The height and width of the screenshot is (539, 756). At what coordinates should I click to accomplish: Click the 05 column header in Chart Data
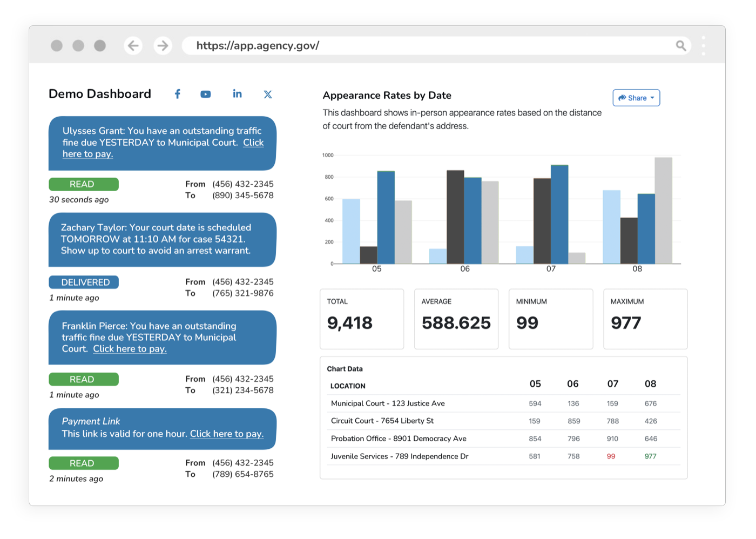pyautogui.click(x=535, y=384)
